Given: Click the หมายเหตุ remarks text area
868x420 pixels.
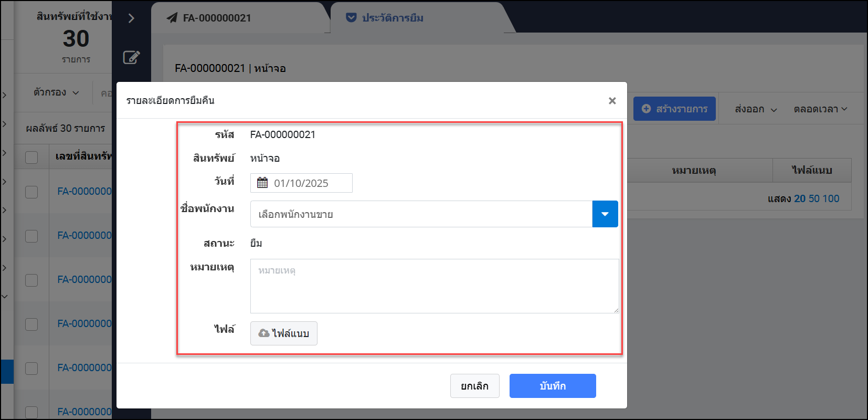Looking at the screenshot, I should 434,286.
